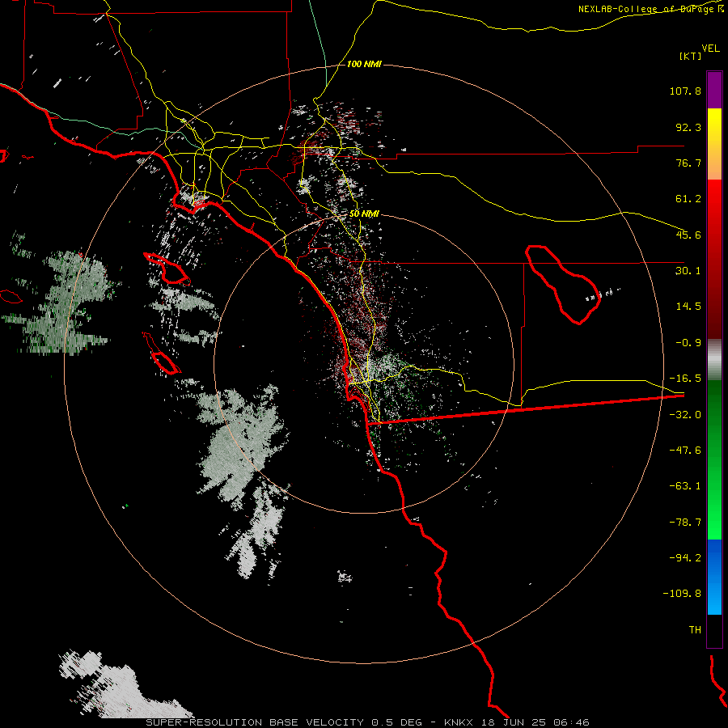The image size is (728, 728).
Task: Click the VEL legend title
Action: click(x=710, y=49)
